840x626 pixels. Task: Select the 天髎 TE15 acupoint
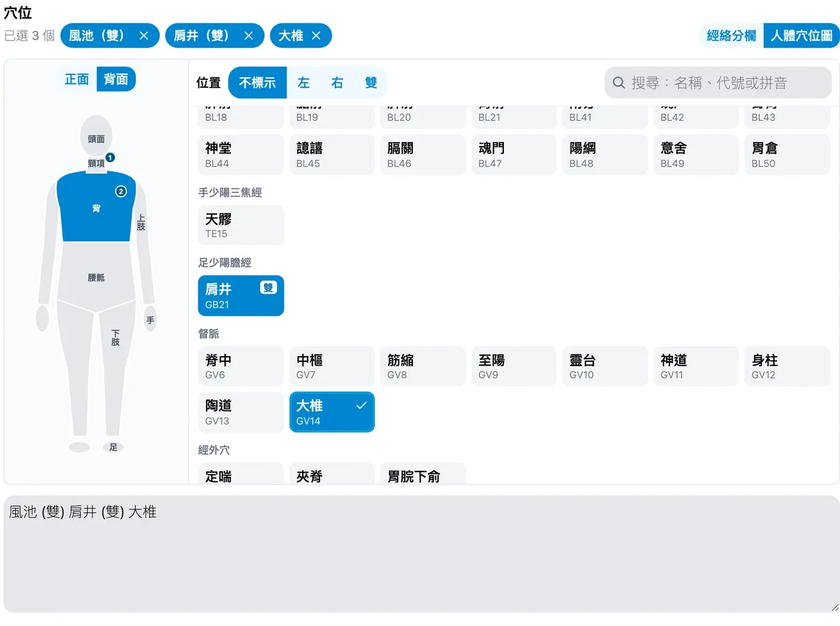pyautogui.click(x=241, y=225)
